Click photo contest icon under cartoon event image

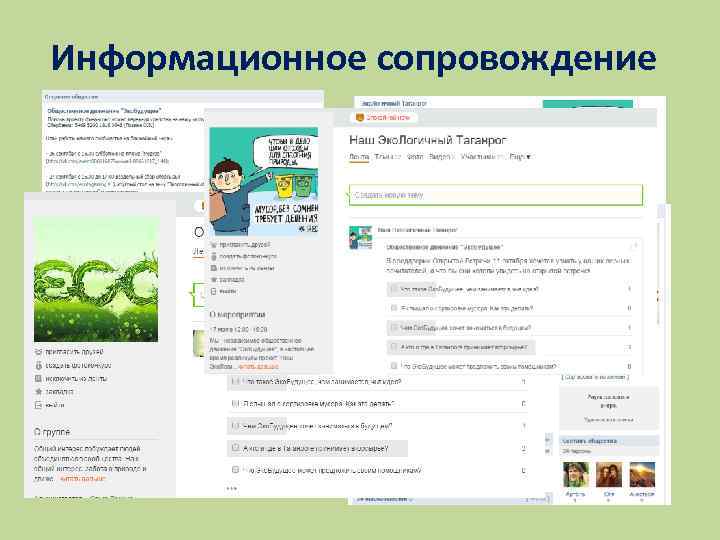(x=214, y=256)
